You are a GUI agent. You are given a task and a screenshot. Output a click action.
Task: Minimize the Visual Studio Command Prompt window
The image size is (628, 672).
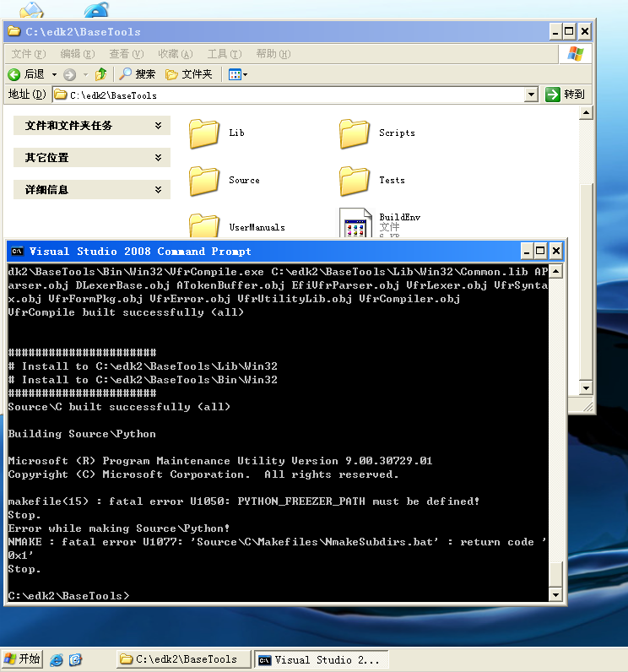(x=527, y=251)
